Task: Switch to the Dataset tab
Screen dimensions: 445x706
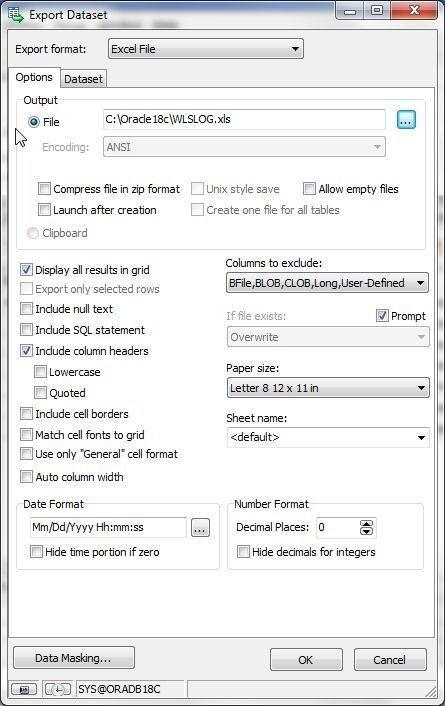Action: click(x=83, y=79)
